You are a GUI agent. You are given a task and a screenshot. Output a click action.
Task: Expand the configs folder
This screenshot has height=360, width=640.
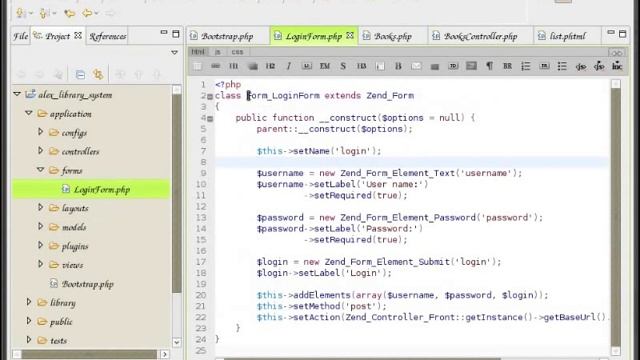click(40, 132)
